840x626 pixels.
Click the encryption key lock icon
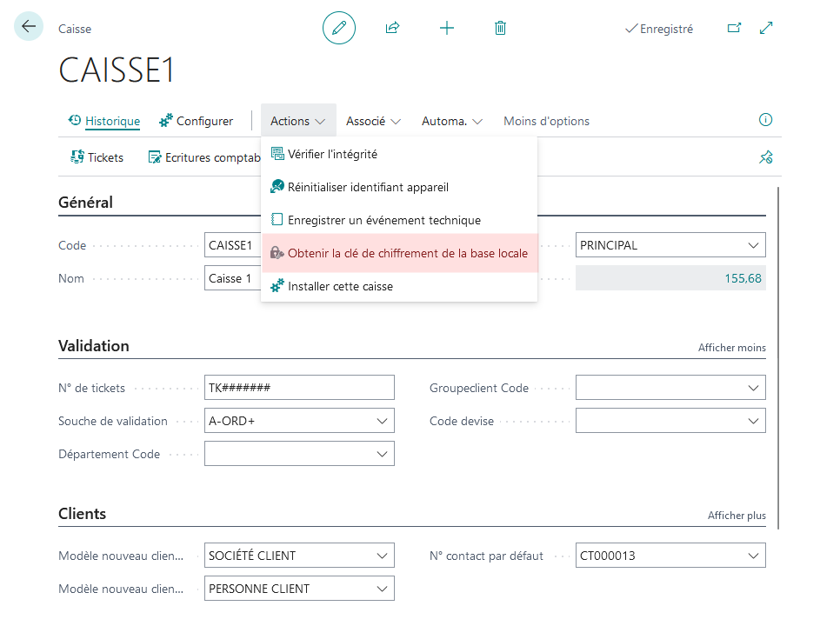[277, 253]
